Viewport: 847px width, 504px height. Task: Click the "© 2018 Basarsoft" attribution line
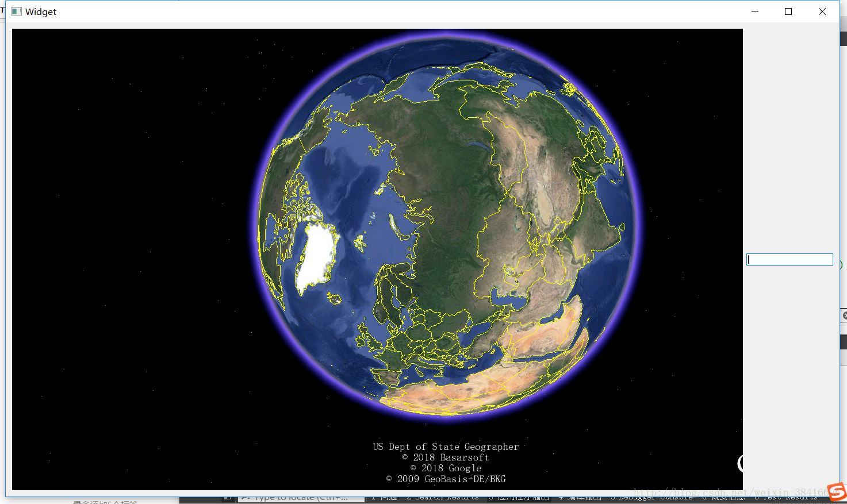(446, 457)
